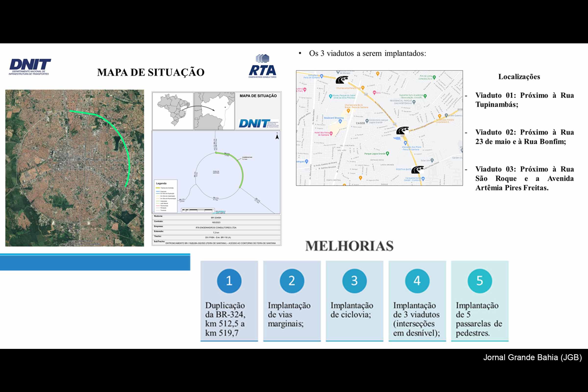Expand the Legenda panel
The width and height of the screenshot is (588, 392).
pos(161,184)
